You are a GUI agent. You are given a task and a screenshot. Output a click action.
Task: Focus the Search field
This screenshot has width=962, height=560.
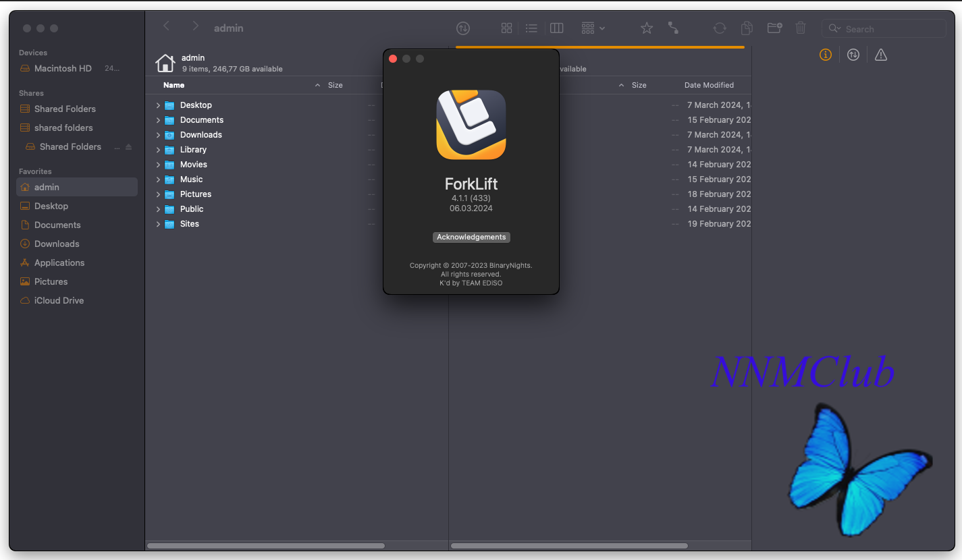884,28
